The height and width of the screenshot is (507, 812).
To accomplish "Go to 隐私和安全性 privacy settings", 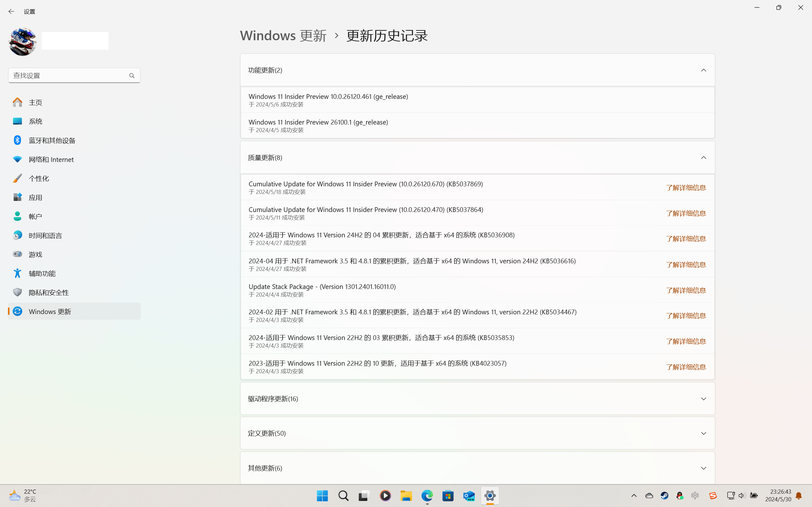I will coord(49,292).
